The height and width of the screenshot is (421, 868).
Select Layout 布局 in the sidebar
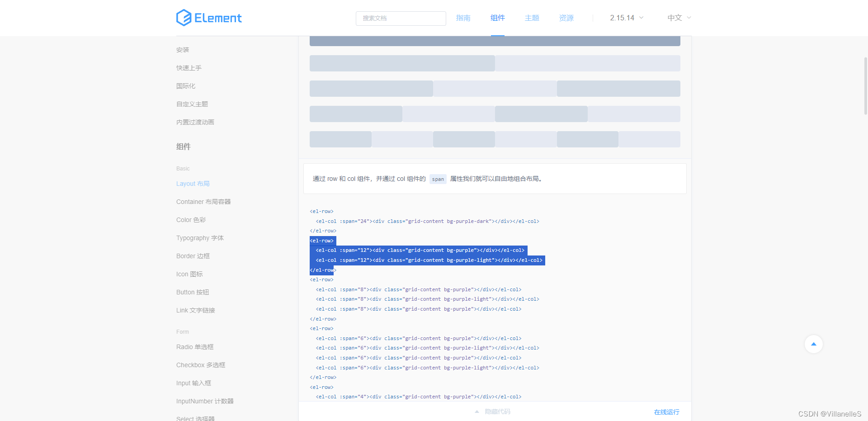click(x=193, y=184)
